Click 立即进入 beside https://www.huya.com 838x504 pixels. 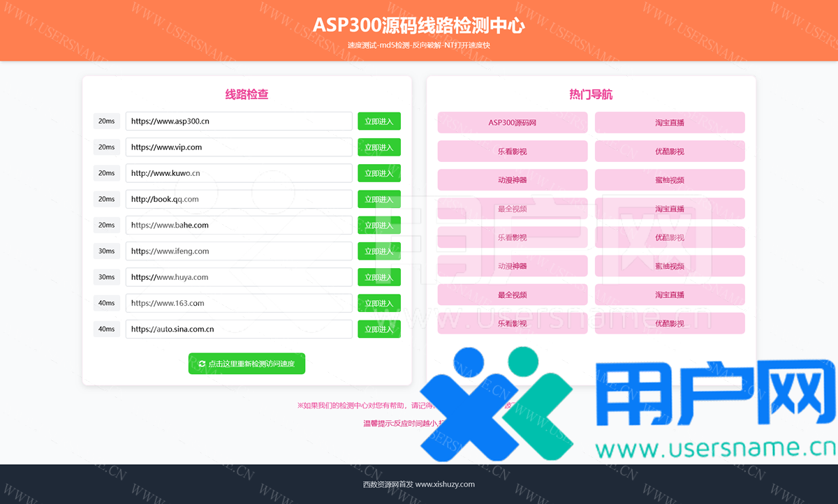click(378, 277)
